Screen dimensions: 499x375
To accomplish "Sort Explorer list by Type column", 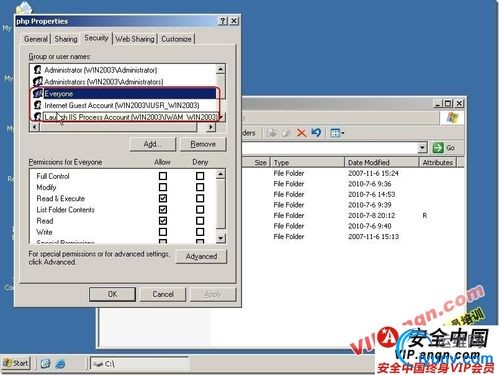I will click(x=307, y=163).
